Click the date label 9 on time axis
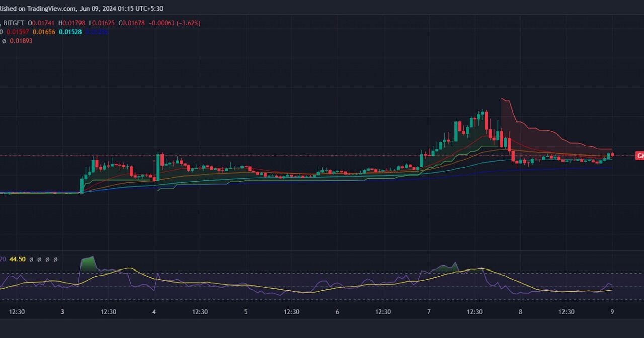 (612, 312)
